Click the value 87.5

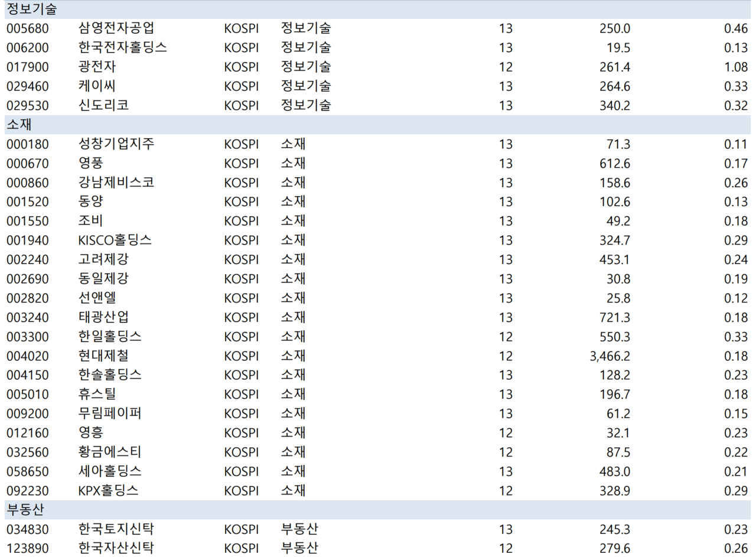tap(618, 452)
